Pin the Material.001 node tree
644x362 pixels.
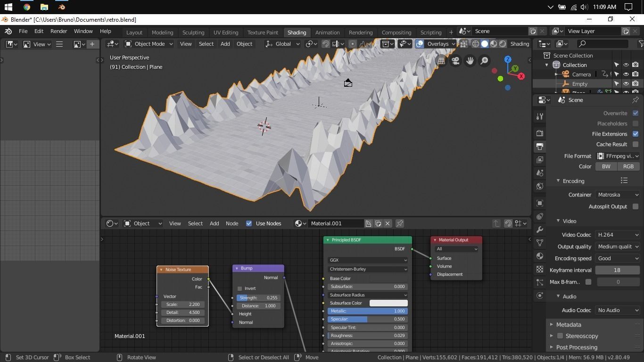pyautogui.click(x=400, y=223)
